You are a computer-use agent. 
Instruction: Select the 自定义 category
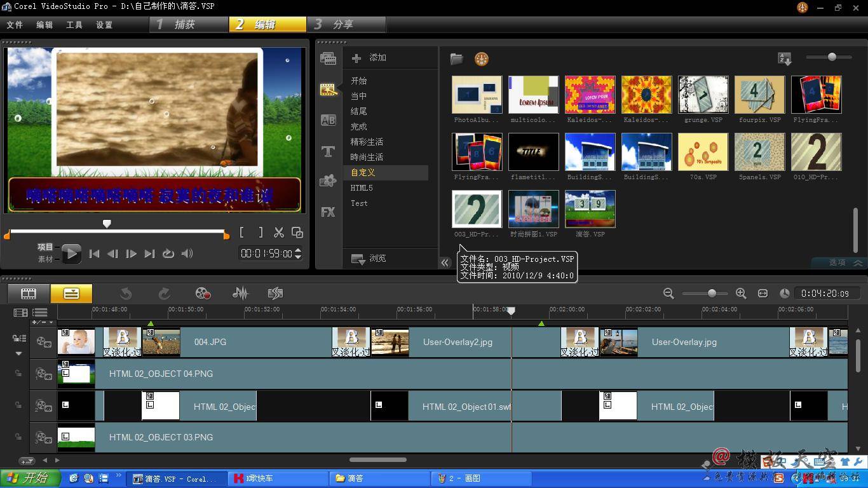coord(386,172)
